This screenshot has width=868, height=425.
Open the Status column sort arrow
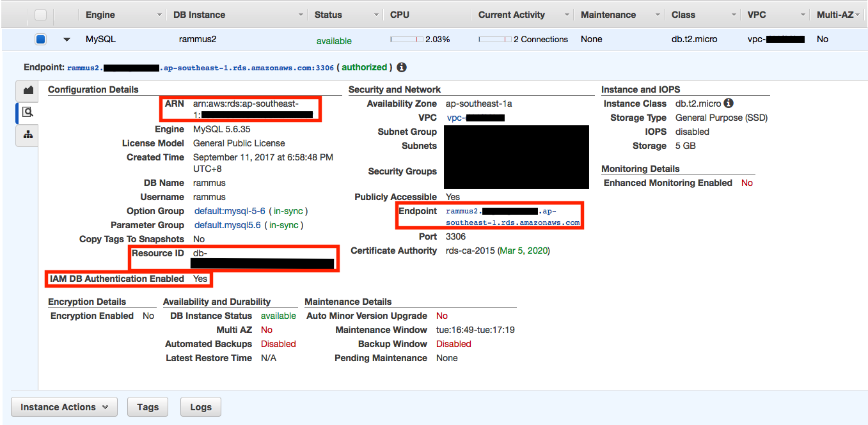click(x=376, y=15)
